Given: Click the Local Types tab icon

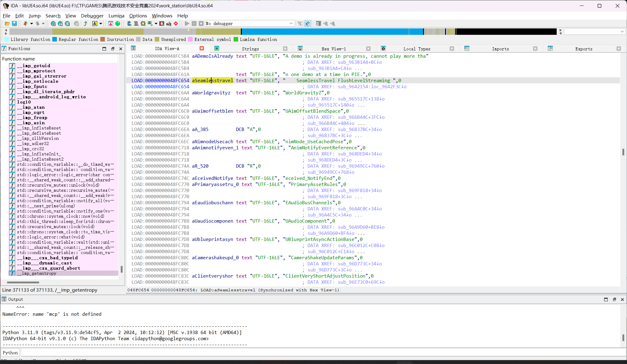Looking at the screenshot, I should click(383, 48).
